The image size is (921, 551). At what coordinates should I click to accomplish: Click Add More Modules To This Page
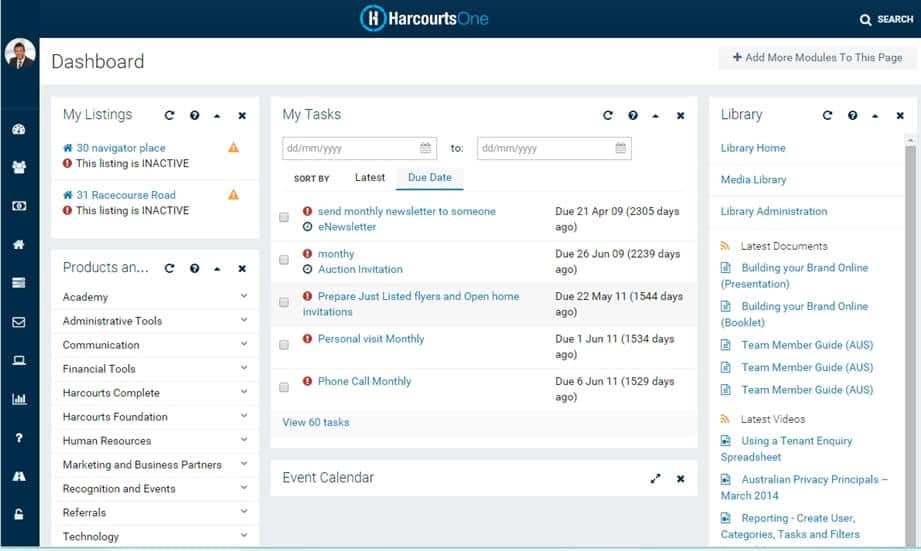pos(817,58)
